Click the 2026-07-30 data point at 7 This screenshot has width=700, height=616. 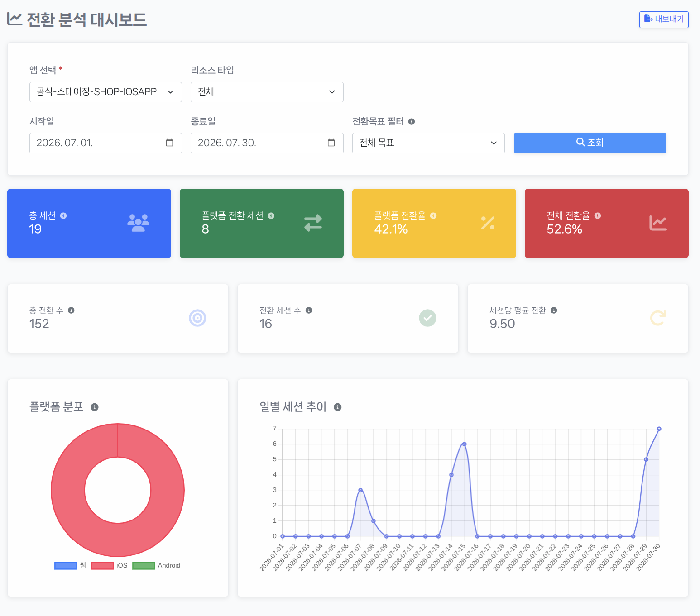click(x=659, y=429)
